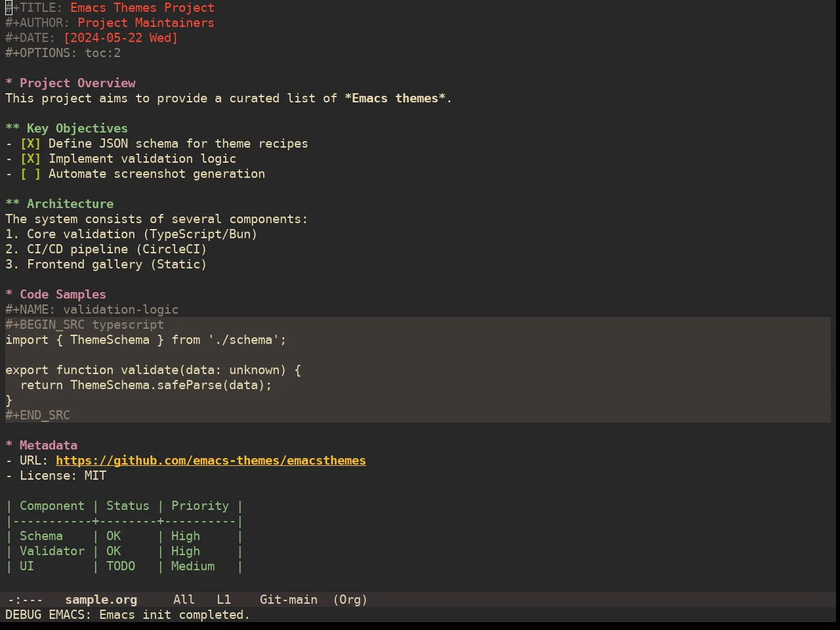Viewport: 840px width, 630px height.
Task: Fold the #+BEGIN_SRC typescript block line
Action: [x=85, y=325]
